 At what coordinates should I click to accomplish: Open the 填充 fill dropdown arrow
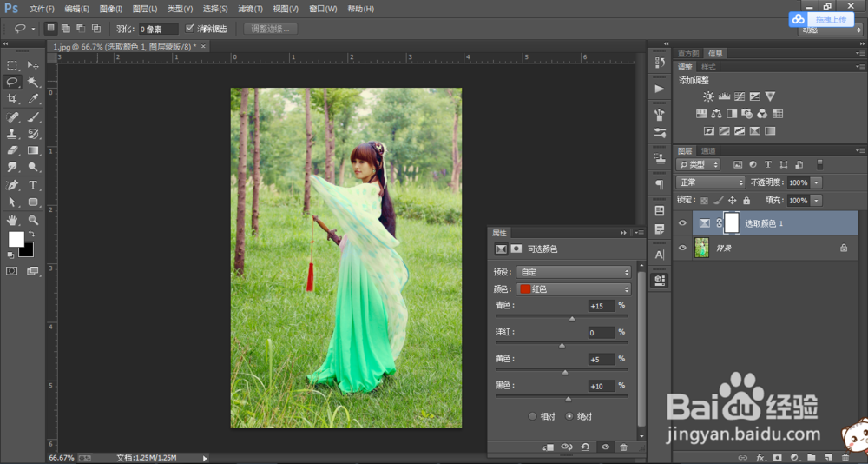tap(817, 200)
